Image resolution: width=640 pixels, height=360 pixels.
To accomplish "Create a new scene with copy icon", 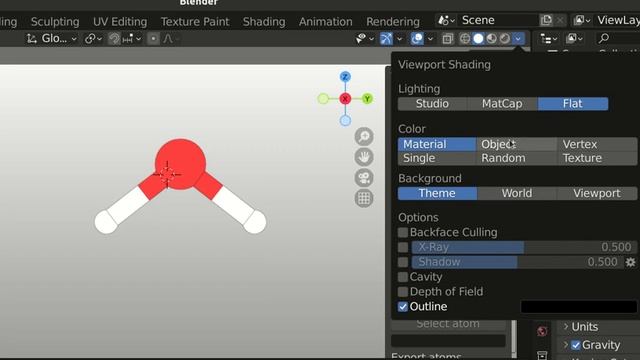I will coord(546,20).
